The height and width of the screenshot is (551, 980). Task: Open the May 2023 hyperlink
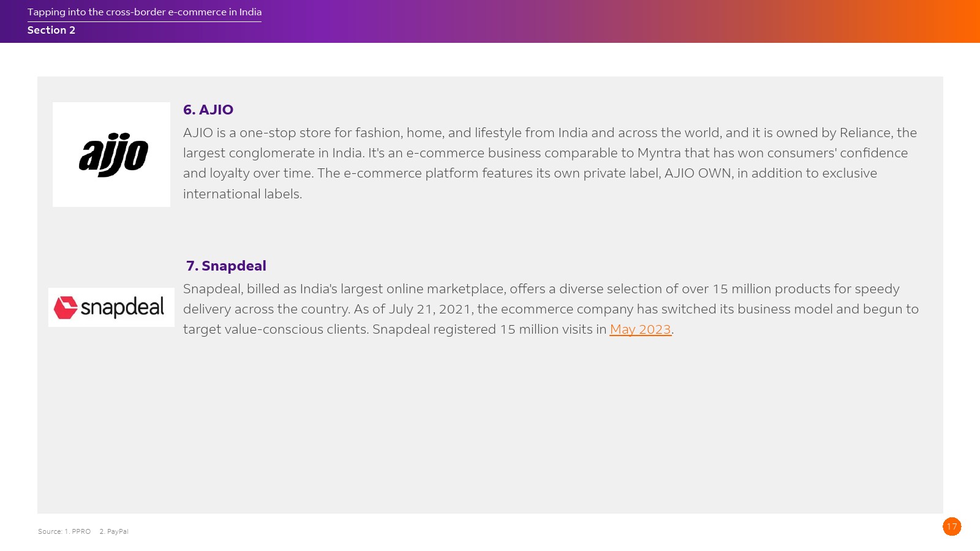click(640, 329)
